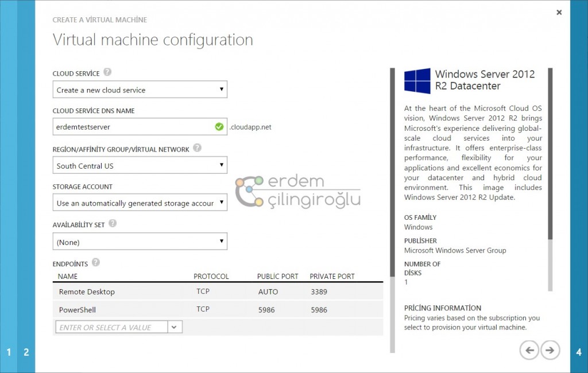Click the TCP protocol for PowerShell
The height and width of the screenshot is (373, 588).
203,309
